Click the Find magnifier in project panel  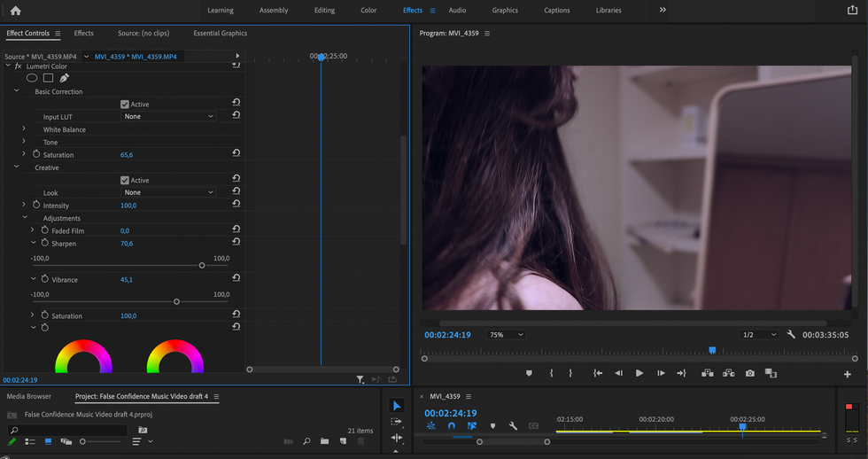(x=306, y=441)
